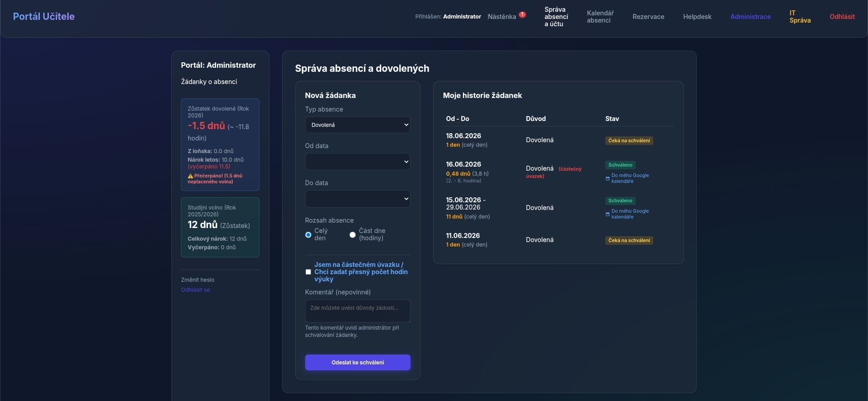868x401 pixels.
Task: Select Žádanky o absenci in the sidebar
Action: click(x=209, y=82)
